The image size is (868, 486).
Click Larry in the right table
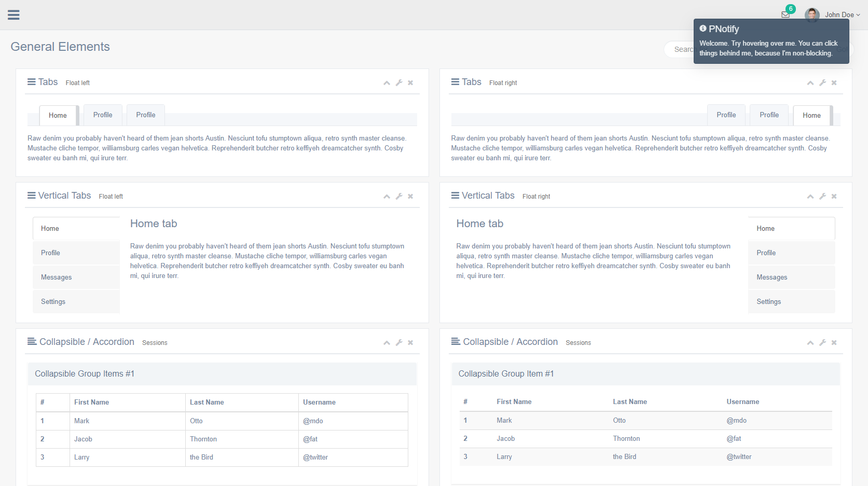[504, 456]
